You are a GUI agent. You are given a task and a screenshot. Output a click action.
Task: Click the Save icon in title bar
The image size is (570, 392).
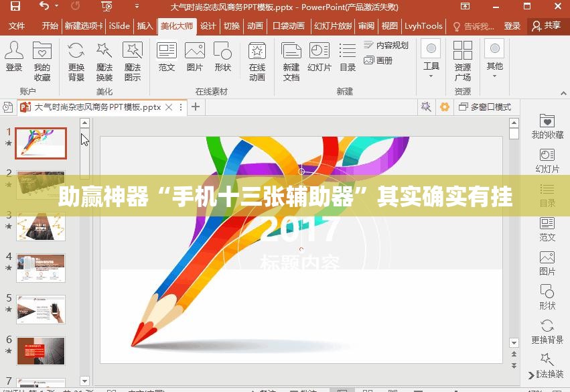[x=15, y=6]
